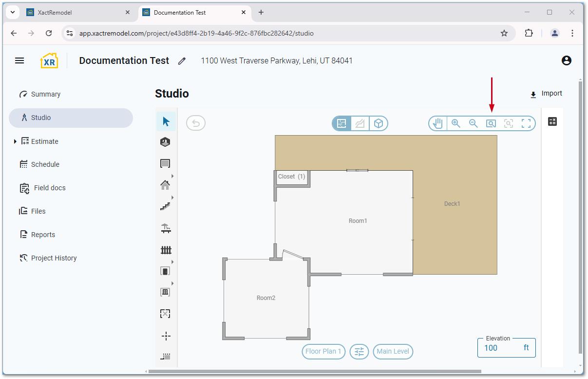Expand the staircase tool flyout arrow
The height and width of the screenshot is (379, 588).
[172, 198]
